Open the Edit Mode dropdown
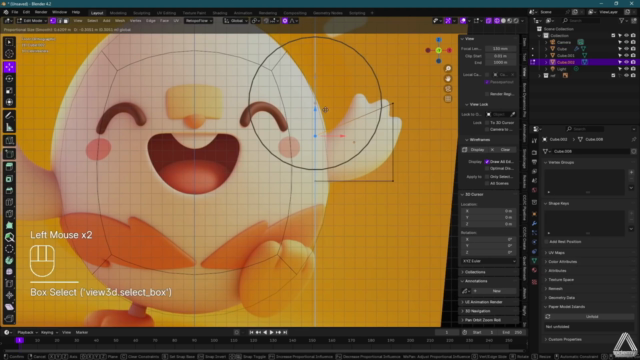Image resolution: width=640 pixels, height=360 pixels. pyautogui.click(x=31, y=21)
